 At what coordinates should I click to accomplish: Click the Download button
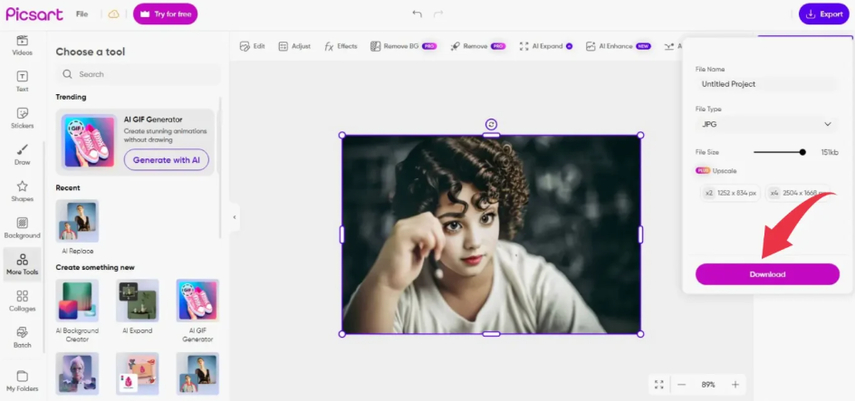(x=767, y=274)
